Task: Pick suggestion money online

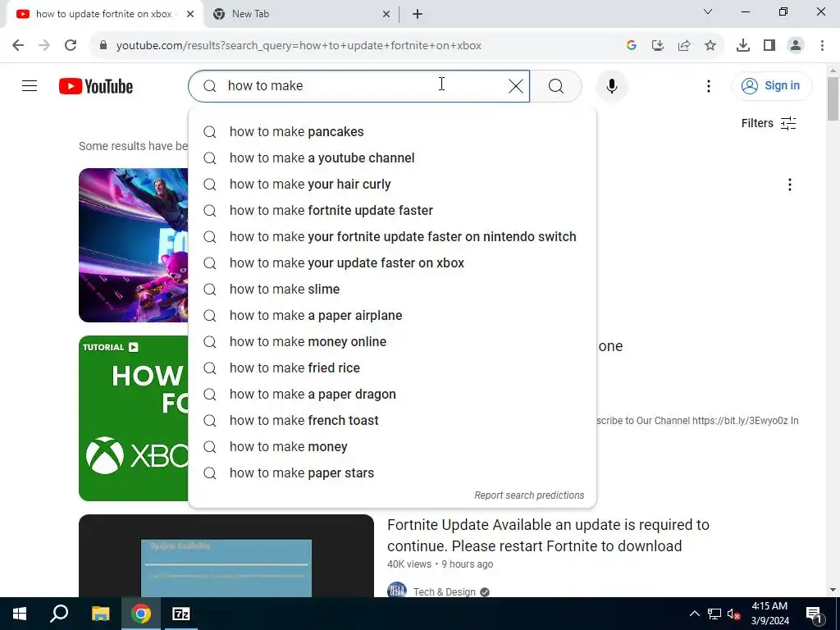Action: (x=392, y=342)
